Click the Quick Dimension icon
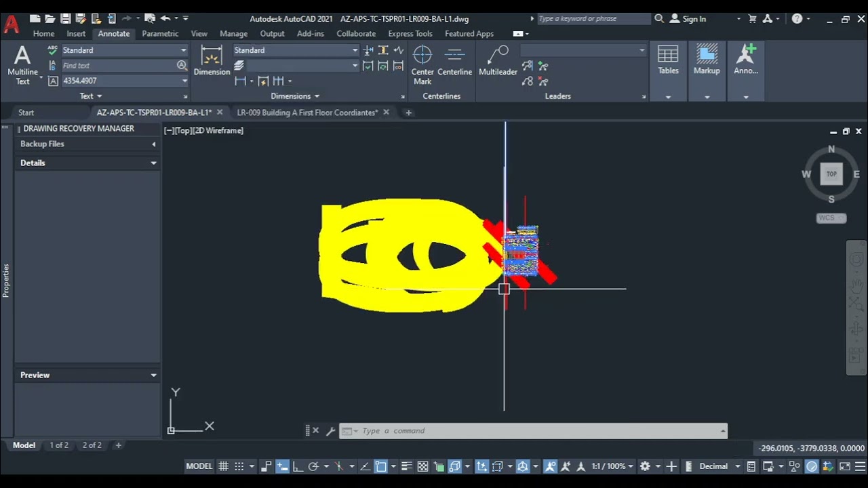868x488 pixels. 263,81
